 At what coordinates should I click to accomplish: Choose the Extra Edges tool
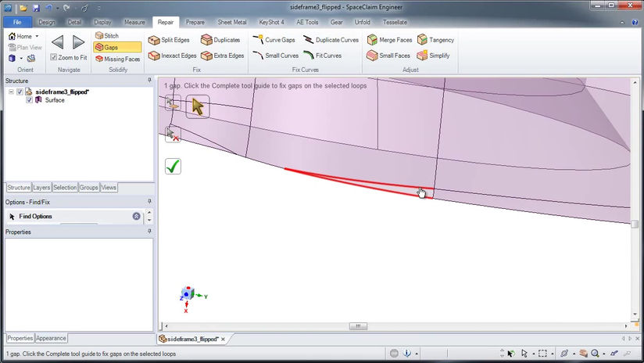point(222,56)
